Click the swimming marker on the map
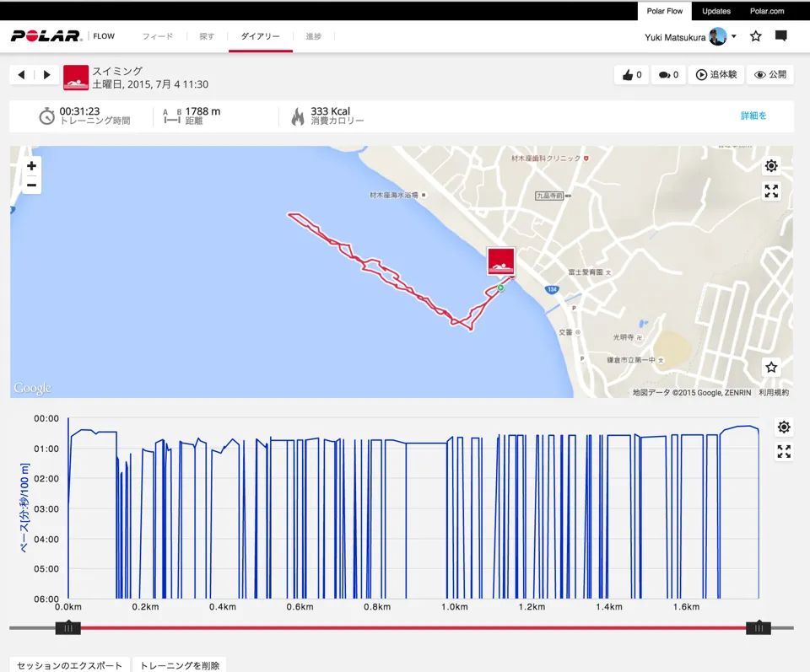 (x=501, y=262)
